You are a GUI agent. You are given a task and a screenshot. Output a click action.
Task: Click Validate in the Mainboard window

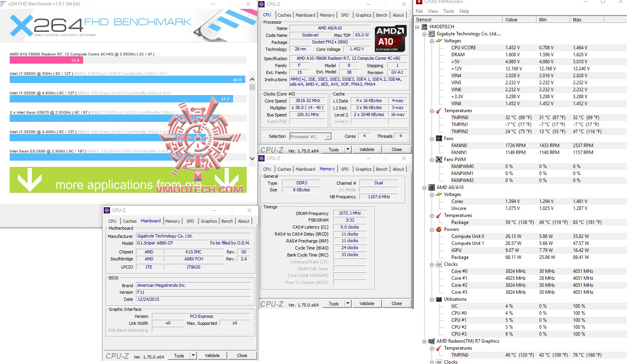[212, 355]
